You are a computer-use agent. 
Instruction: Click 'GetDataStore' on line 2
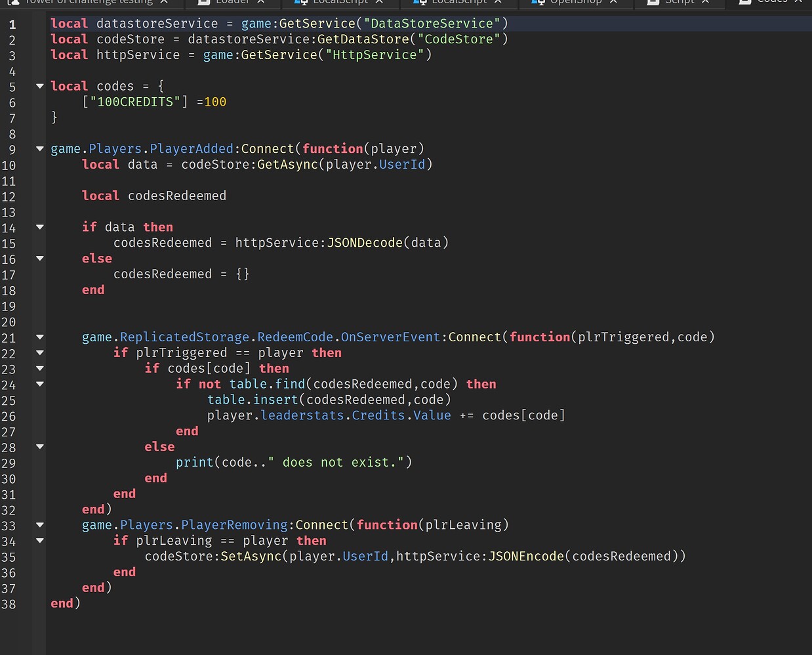click(363, 39)
